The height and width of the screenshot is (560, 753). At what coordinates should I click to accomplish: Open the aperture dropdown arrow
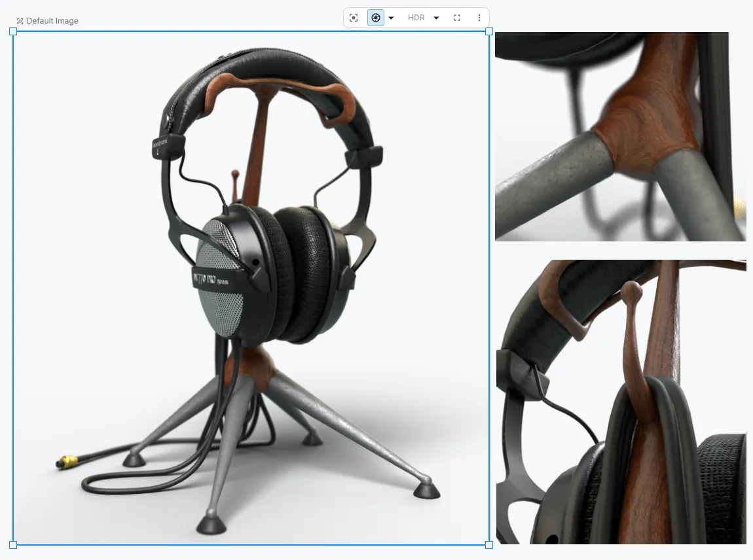(x=391, y=18)
